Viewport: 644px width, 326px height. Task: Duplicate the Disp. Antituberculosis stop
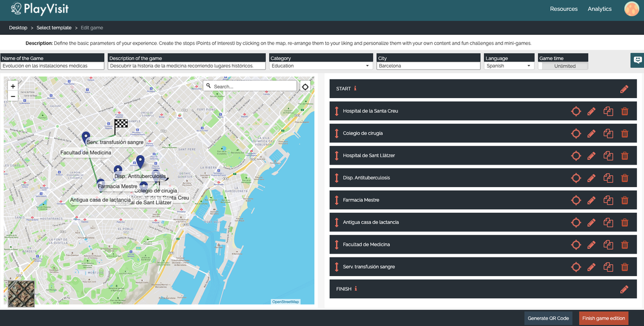[x=608, y=178]
